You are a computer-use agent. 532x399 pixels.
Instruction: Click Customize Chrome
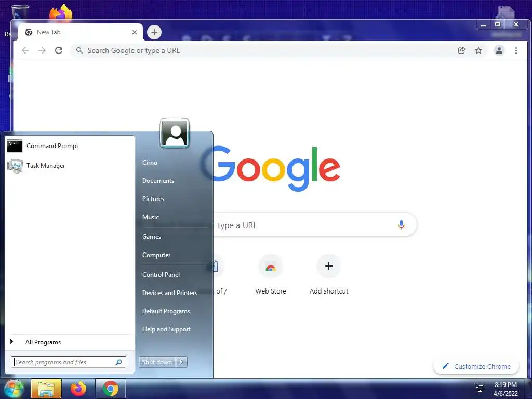click(476, 366)
